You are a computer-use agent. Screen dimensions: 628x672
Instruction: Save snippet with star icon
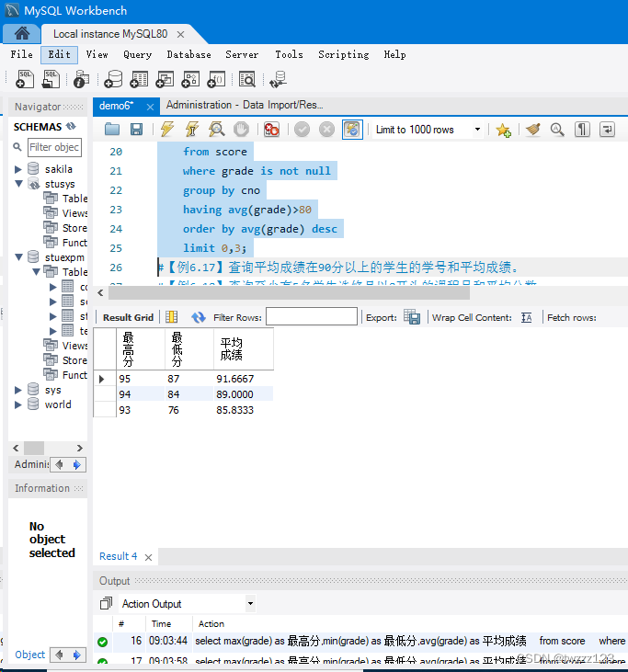click(503, 130)
